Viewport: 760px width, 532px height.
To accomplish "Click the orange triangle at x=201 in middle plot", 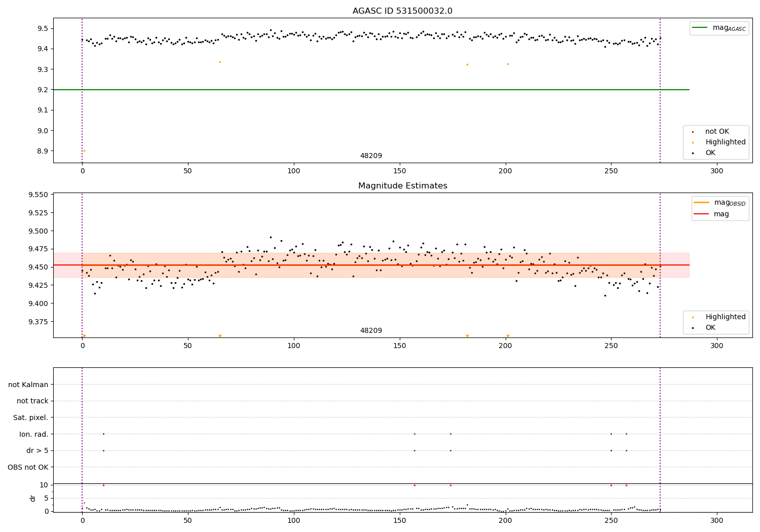I will pos(508,336).
